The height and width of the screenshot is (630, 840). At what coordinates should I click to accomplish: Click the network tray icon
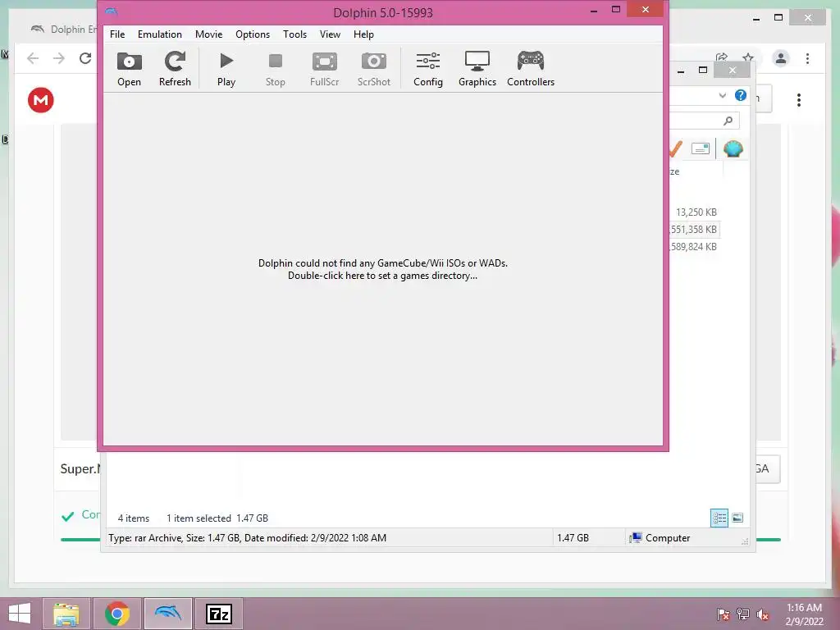(742, 614)
